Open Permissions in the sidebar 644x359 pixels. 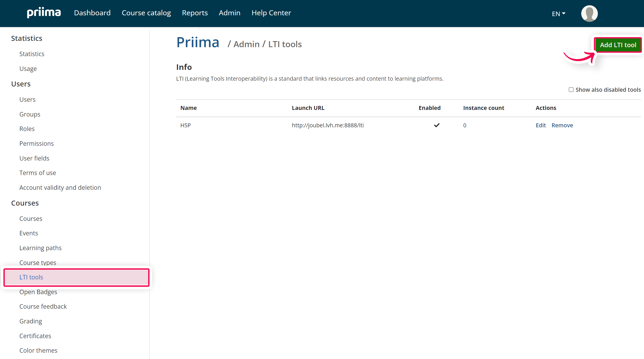(36, 143)
